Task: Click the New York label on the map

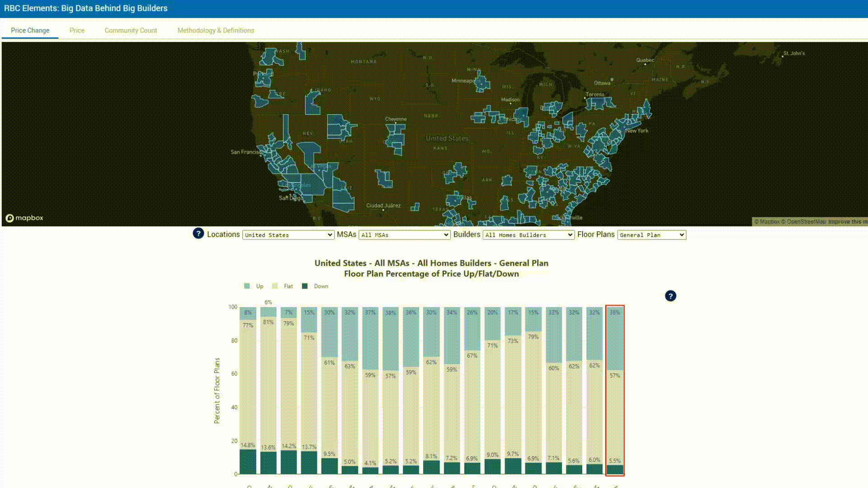Action: (x=637, y=131)
